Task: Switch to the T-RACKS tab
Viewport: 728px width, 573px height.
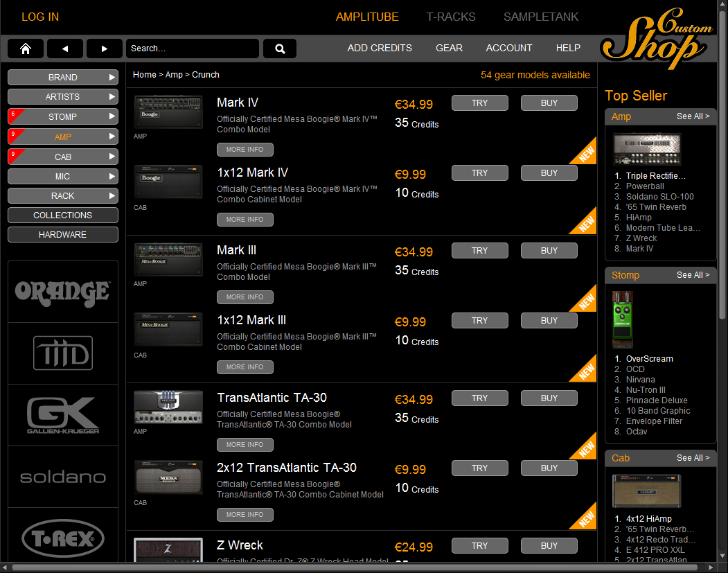Action: (x=451, y=17)
